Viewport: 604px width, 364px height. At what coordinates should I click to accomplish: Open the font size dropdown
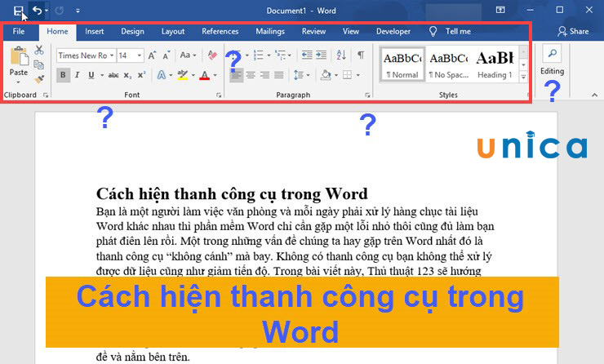click(x=140, y=55)
